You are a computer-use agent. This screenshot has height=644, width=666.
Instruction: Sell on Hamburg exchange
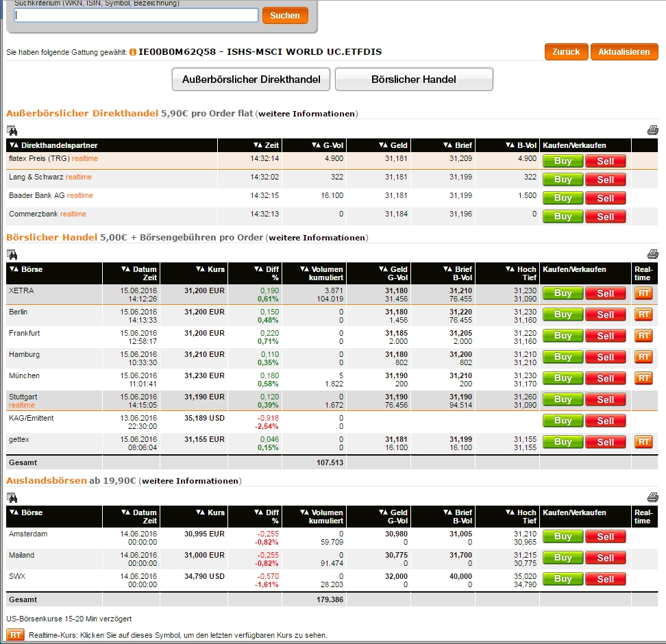(605, 357)
